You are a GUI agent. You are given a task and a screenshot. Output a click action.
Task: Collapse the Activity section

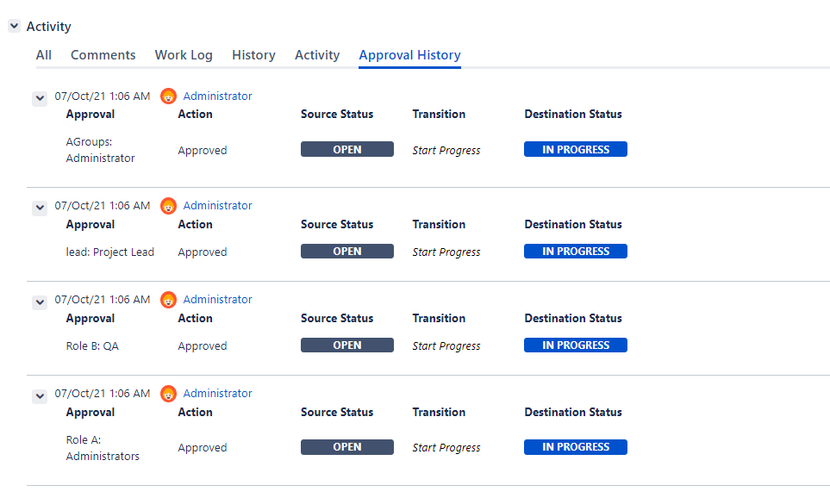point(15,26)
